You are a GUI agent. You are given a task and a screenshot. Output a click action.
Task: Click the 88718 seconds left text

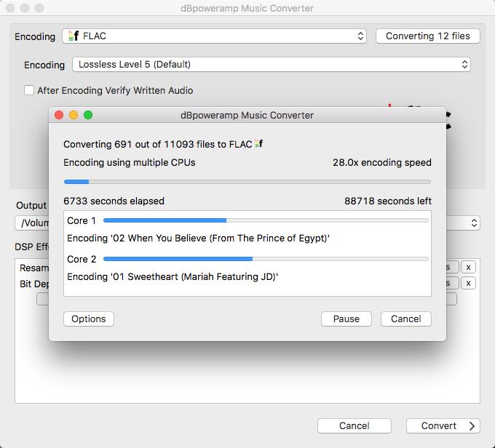(x=388, y=201)
